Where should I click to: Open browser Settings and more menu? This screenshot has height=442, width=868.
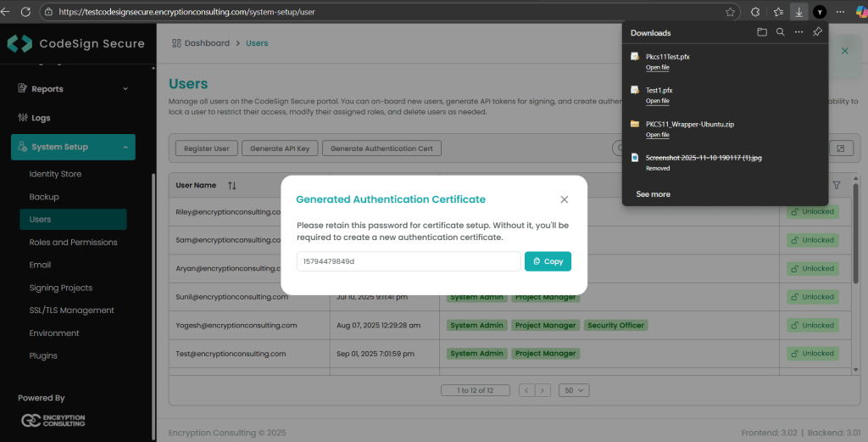click(x=840, y=12)
